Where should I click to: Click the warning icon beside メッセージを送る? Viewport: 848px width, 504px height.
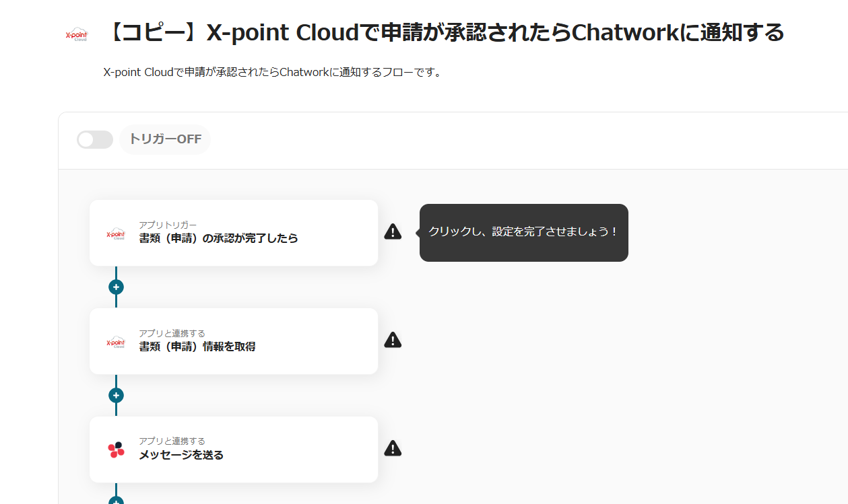pyautogui.click(x=393, y=448)
